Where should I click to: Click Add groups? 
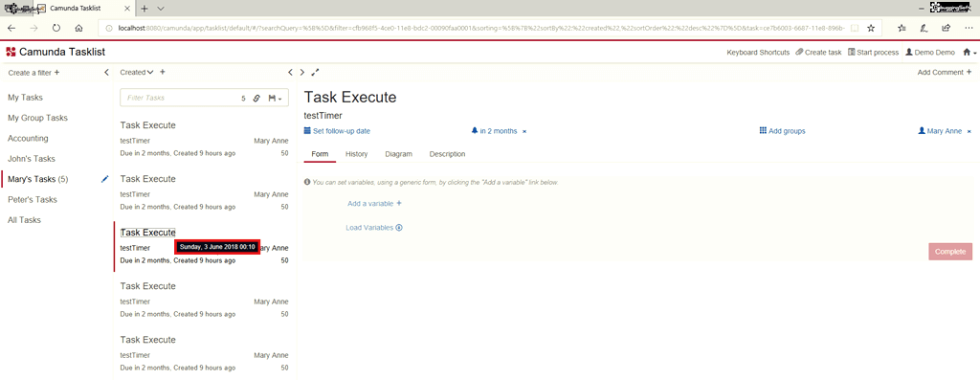pos(782,131)
